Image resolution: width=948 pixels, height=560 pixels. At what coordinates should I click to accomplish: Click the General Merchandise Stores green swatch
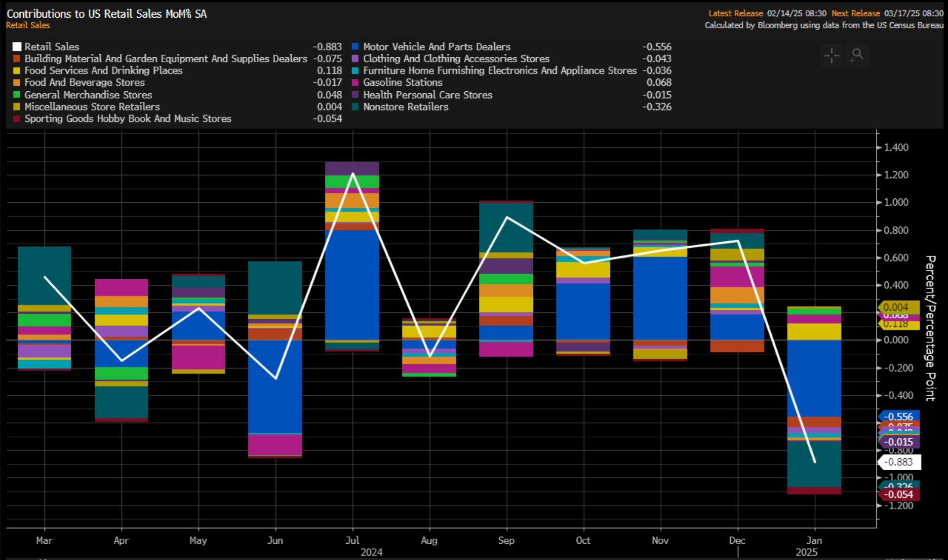(17, 95)
